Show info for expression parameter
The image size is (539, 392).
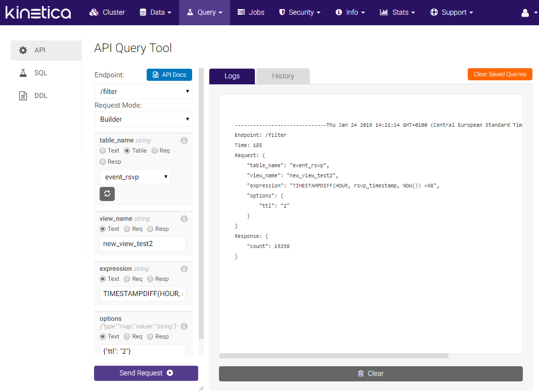(184, 269)
